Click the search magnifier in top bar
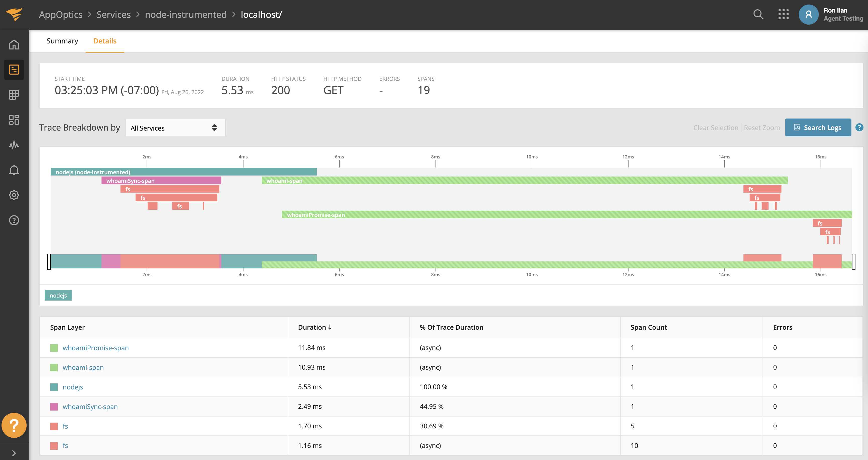The width and height of the screenshot is (868, 460). pyautogui.click(x=758, y=15)
